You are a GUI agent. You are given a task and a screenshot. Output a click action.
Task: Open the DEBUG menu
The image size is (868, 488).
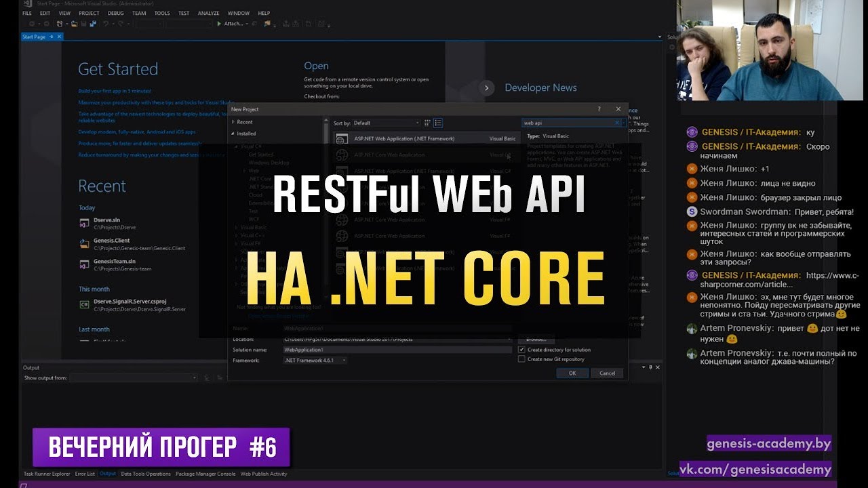(115, 13)
